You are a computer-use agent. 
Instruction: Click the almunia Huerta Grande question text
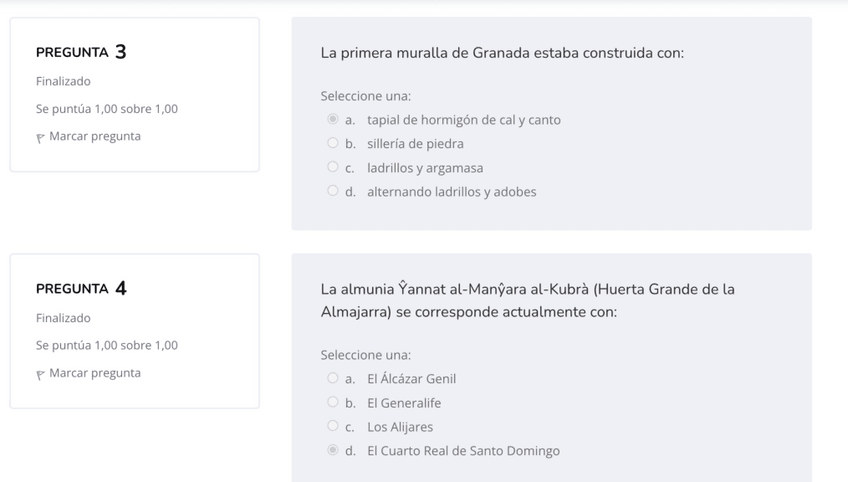pos(527,300)
